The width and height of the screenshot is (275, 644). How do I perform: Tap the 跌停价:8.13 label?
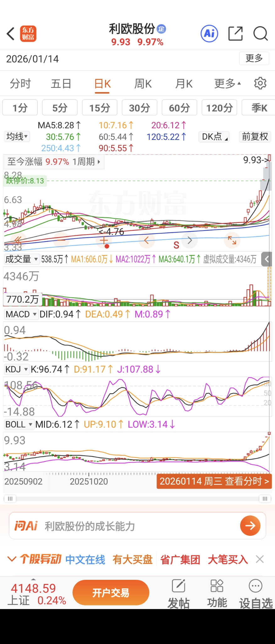tap(25, 181)
